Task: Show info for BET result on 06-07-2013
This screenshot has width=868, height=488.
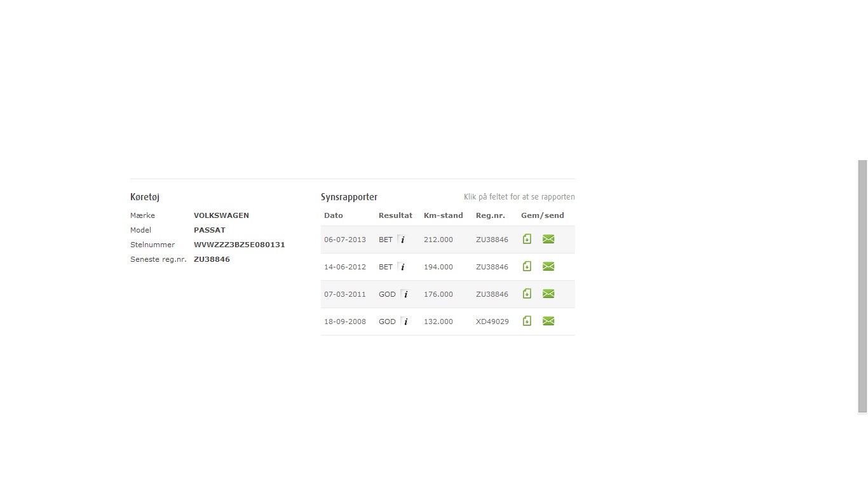Action: (x=402, y=240)
